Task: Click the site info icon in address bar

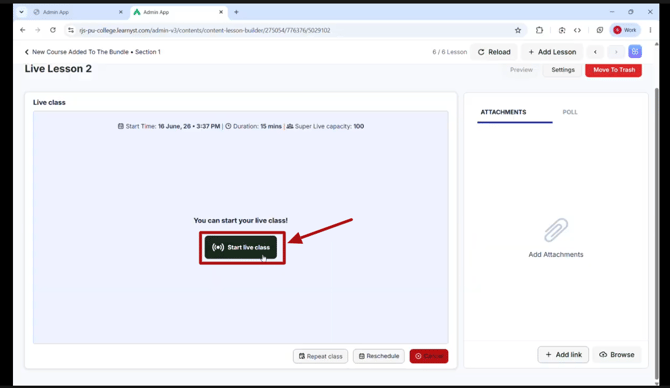Action: (71, 30)
